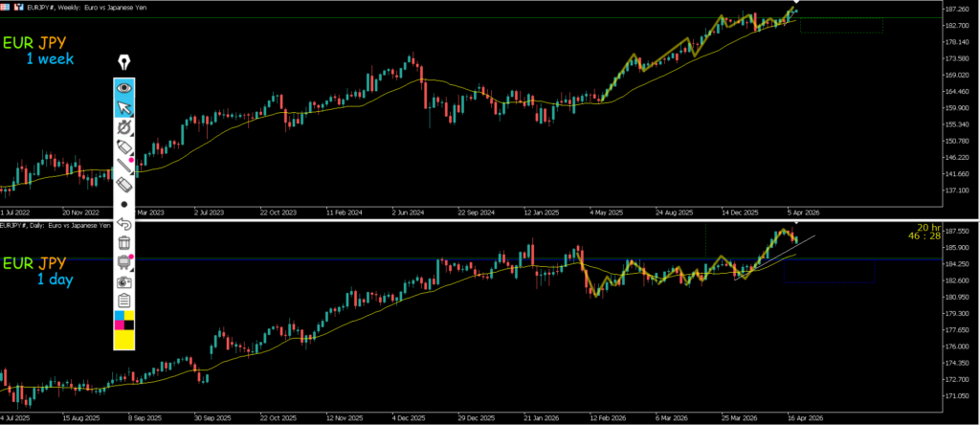
Task: Click the large yellow current color box
Action: tap(124, 340)
